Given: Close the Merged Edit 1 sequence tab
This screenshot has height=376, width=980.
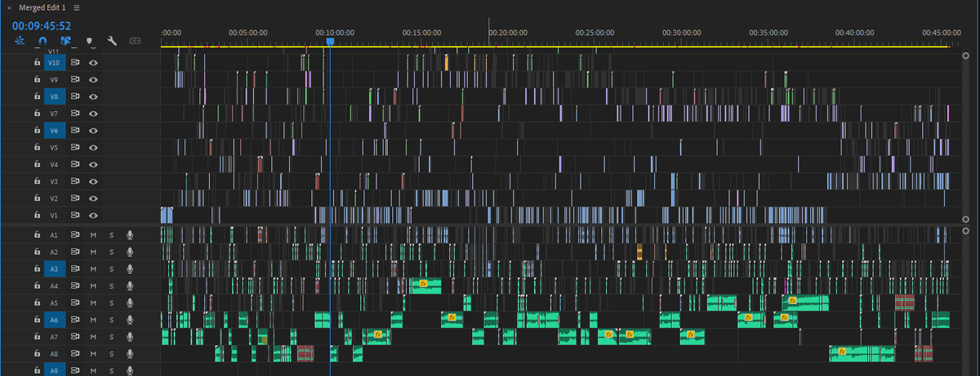Looking at the screenshot, I should pyautogui.click(x=8, y=7).
